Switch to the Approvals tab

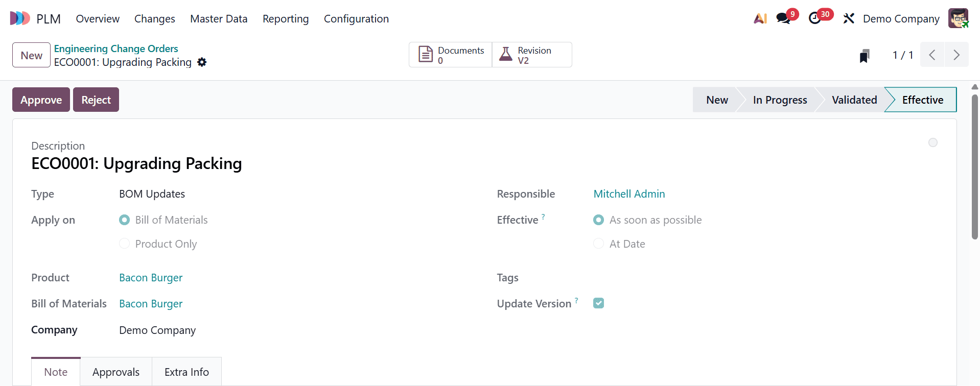pyautogui.click(x=116, y=372)
